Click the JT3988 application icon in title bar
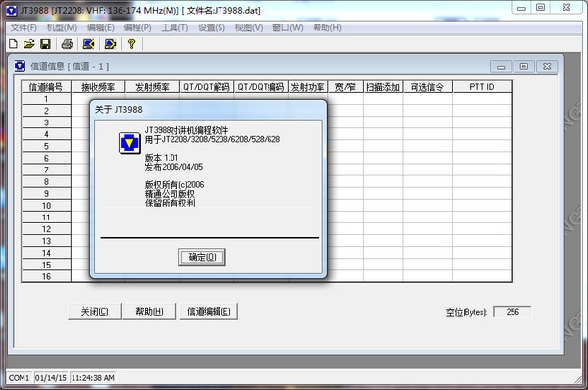The image size is (588, 390). click(x=12, y=10)
